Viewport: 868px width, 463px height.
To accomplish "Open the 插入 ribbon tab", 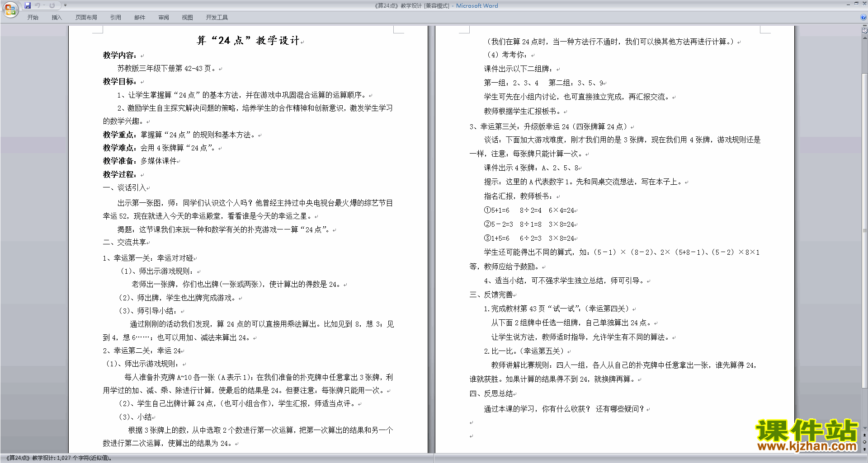I will [x=57, y=18].
